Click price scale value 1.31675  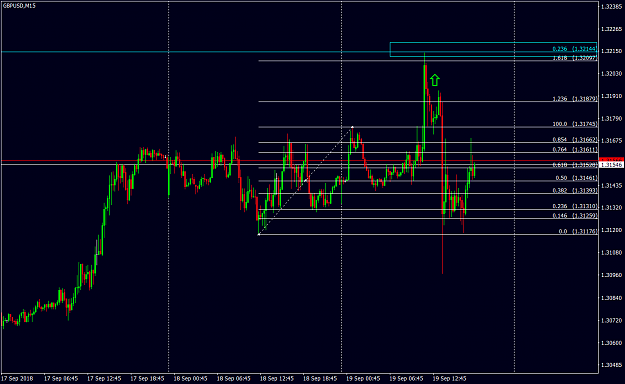tap(611, 141)
